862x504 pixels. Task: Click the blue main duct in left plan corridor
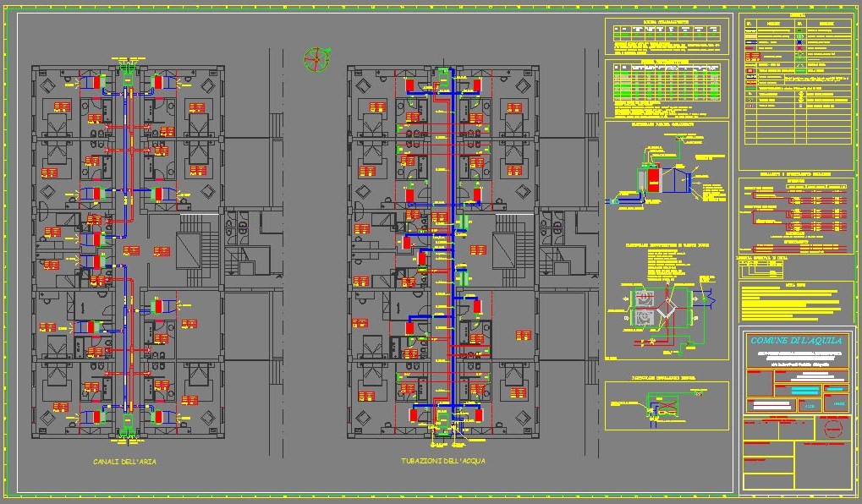tap(128, 254)
